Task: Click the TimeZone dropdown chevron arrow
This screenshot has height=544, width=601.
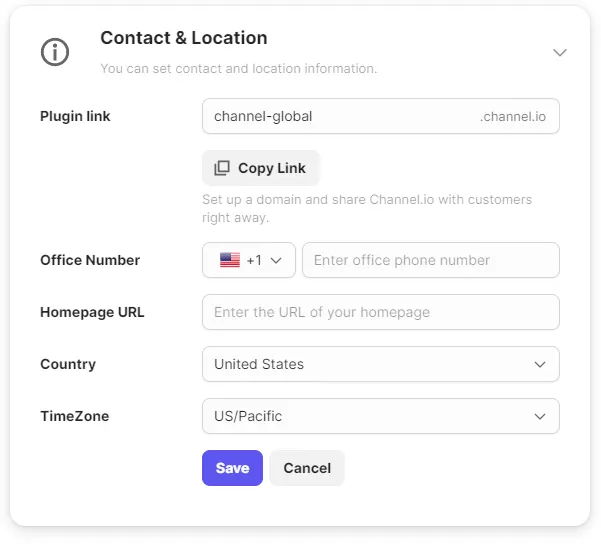Action: pyautogui.click(x=540, y=416)
